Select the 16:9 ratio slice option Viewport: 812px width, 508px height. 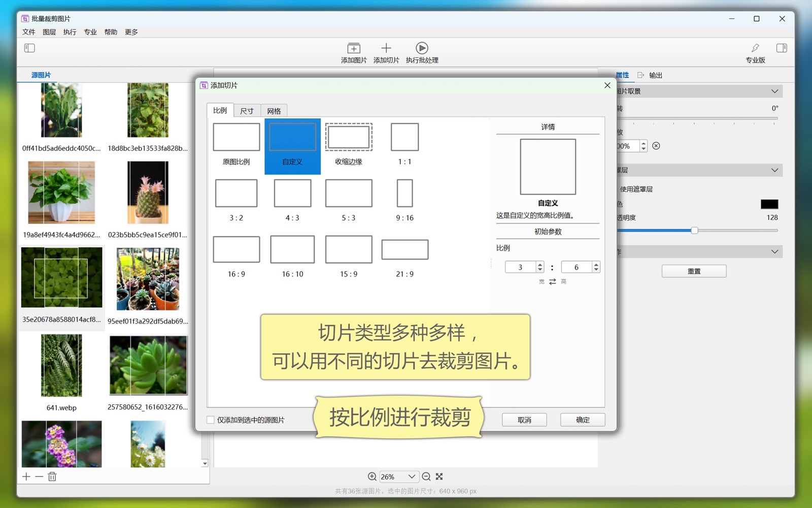pos(236,256)
